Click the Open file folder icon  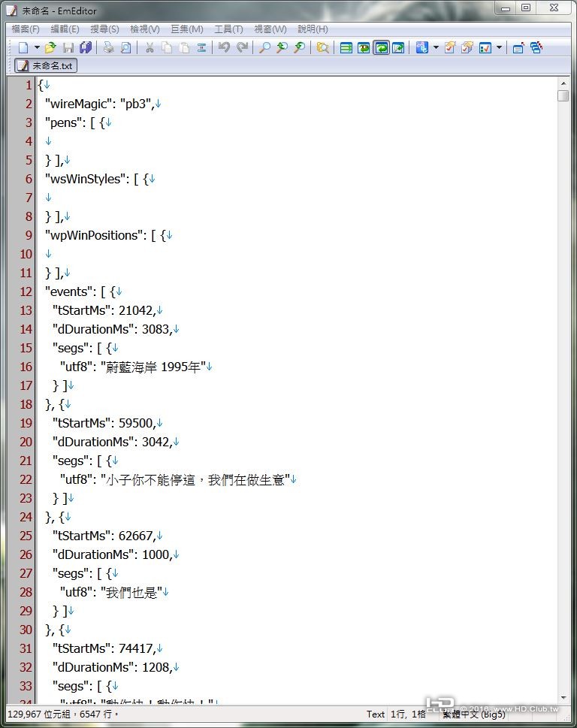[x=50, y=47]
